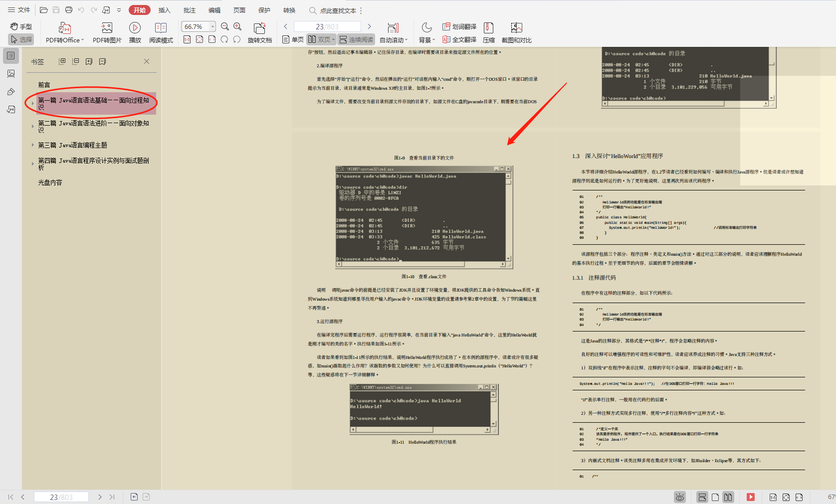836x504 pixels.
Task: Jump to last page in status bar
Action: coord(112,497)
